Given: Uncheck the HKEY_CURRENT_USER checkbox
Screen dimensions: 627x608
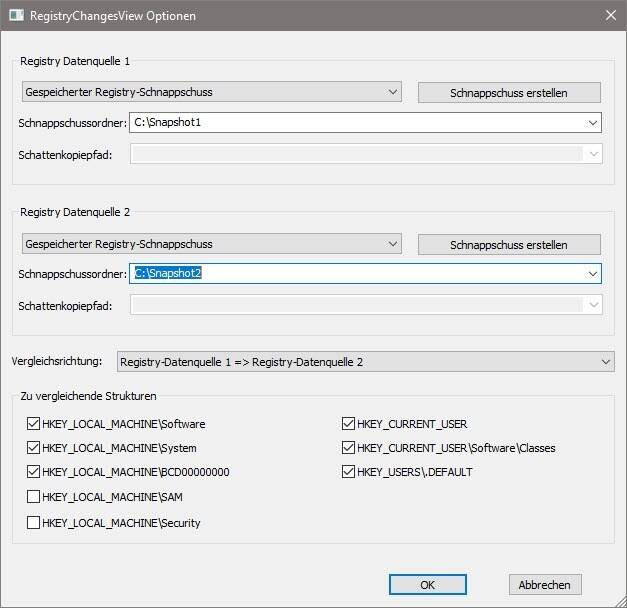Looking at the screenshot, I should (x=348, y=424).
